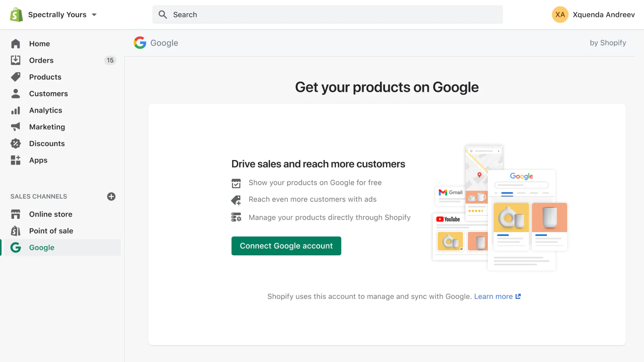The height and width of the screenshot is (362, 644).
Task: Open Apps in the sidebar
Action: 38,160
